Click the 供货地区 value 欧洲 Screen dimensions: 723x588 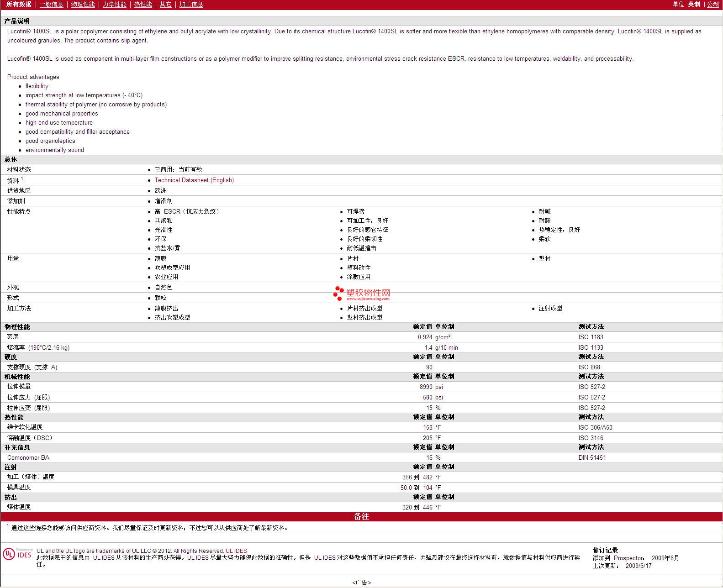160,190
